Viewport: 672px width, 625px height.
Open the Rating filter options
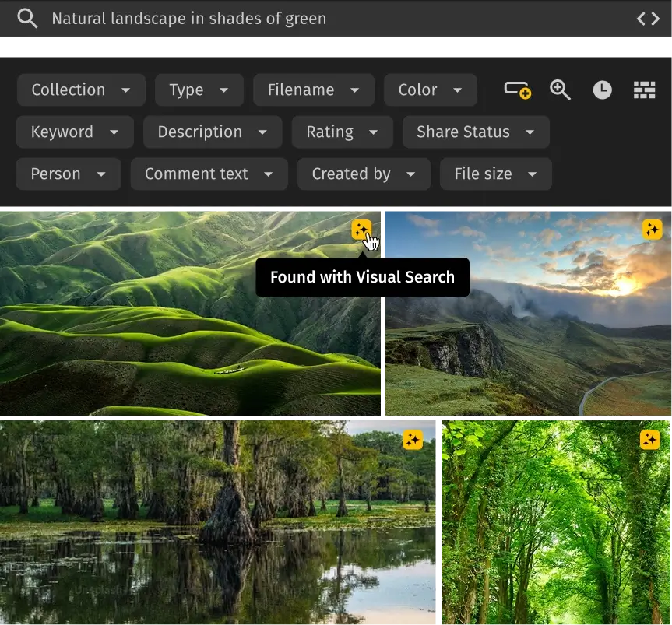click(x=342, y=132)
